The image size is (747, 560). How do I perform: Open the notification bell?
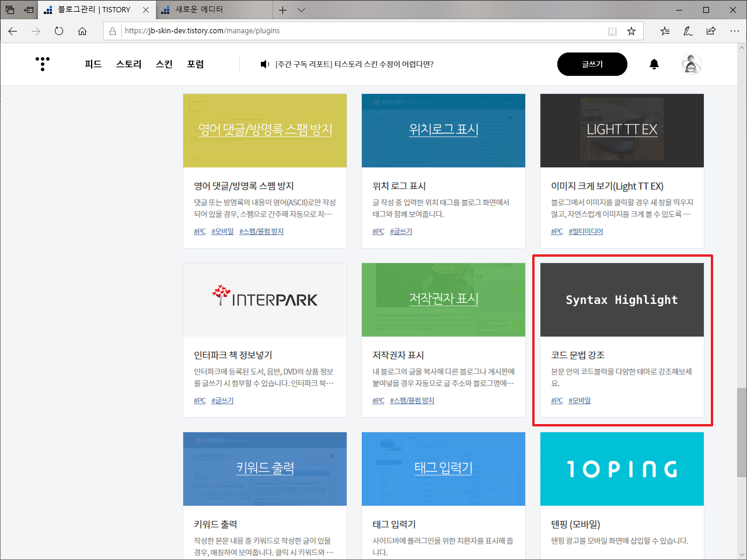coord(654,64)
